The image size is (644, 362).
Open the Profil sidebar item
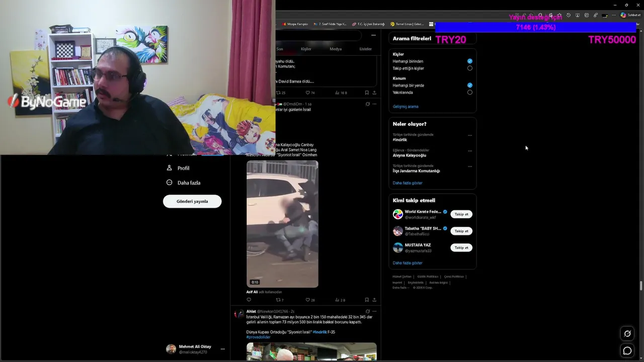(178, 168)
